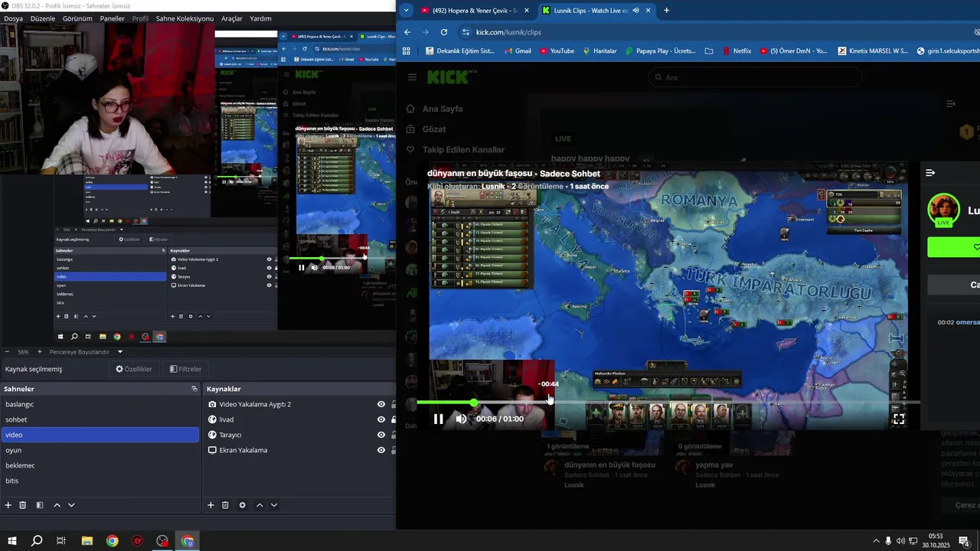Open the Gmail bookmark
980x551 pixels.
(518, 51)
